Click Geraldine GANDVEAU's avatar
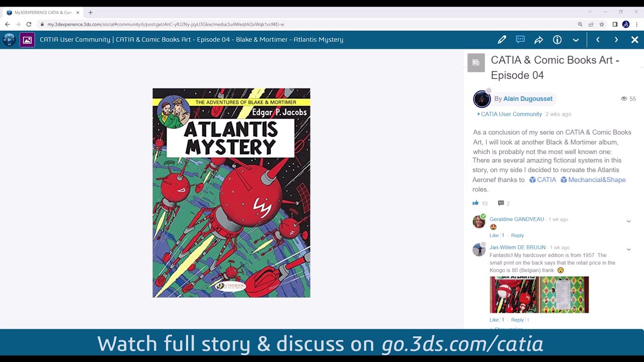Image resolution: width=644 pixels, height=362 pixels. (479, 221)
